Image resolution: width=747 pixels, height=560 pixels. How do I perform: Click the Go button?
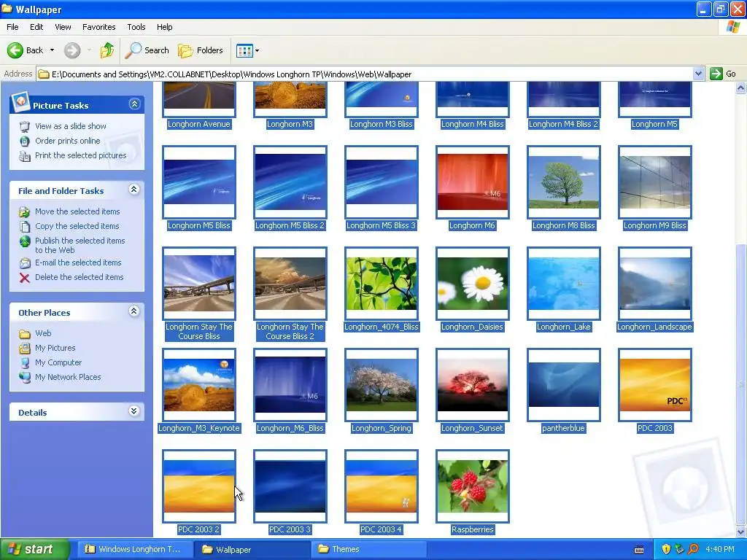pos(723,74)
